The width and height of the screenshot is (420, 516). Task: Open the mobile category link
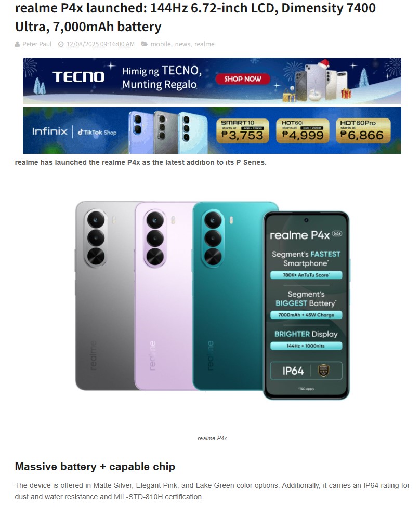(161, 44)
